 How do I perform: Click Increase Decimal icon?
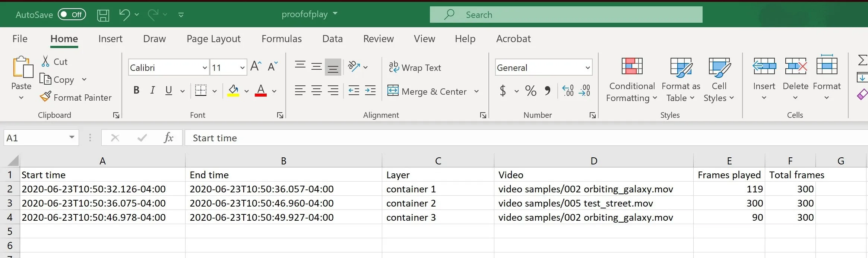coord(568,91)
